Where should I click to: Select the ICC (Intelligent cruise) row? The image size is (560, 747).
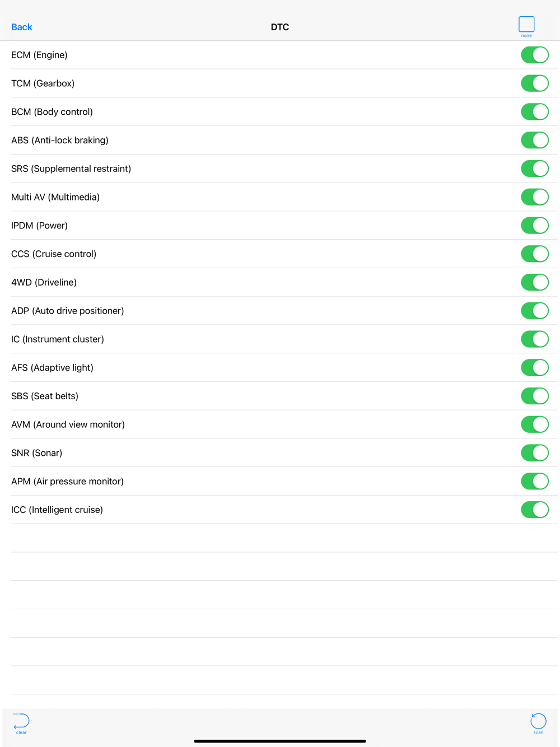coord(280,510)
